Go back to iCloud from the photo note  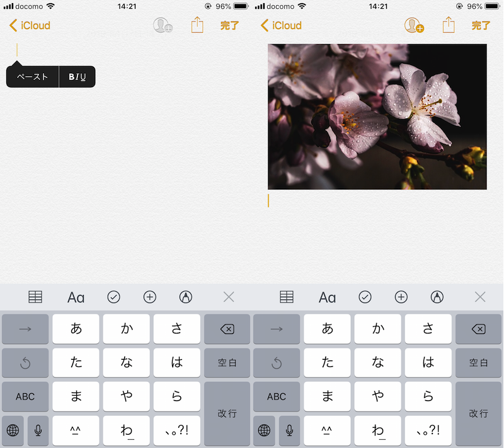[x=281, y=25]
